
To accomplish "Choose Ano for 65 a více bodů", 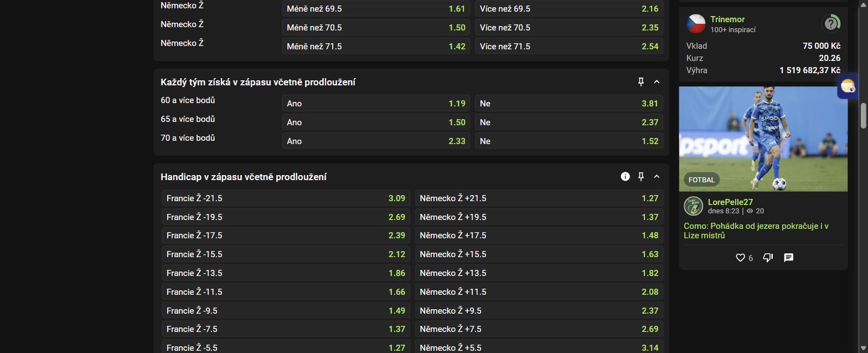I will coord(376,122).
